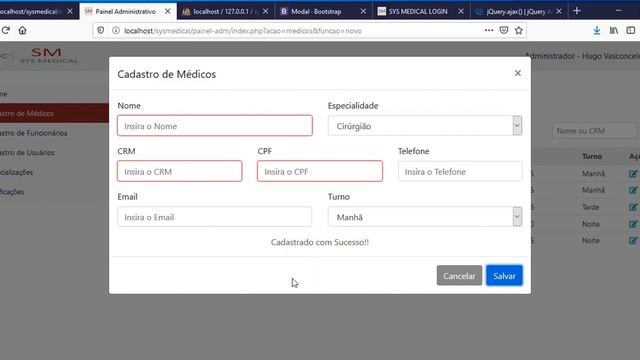Click the Salvar button
Screen dimensions: 640x360
504,276
